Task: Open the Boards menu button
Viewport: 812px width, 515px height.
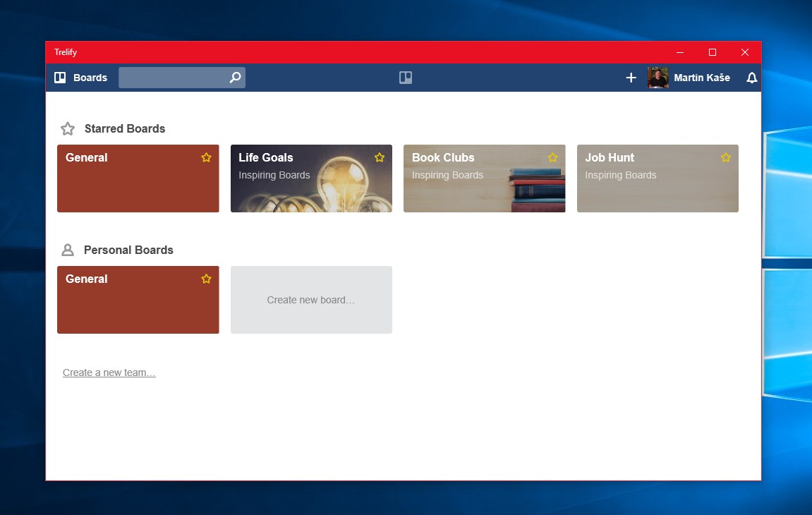Action: (81, 78)
